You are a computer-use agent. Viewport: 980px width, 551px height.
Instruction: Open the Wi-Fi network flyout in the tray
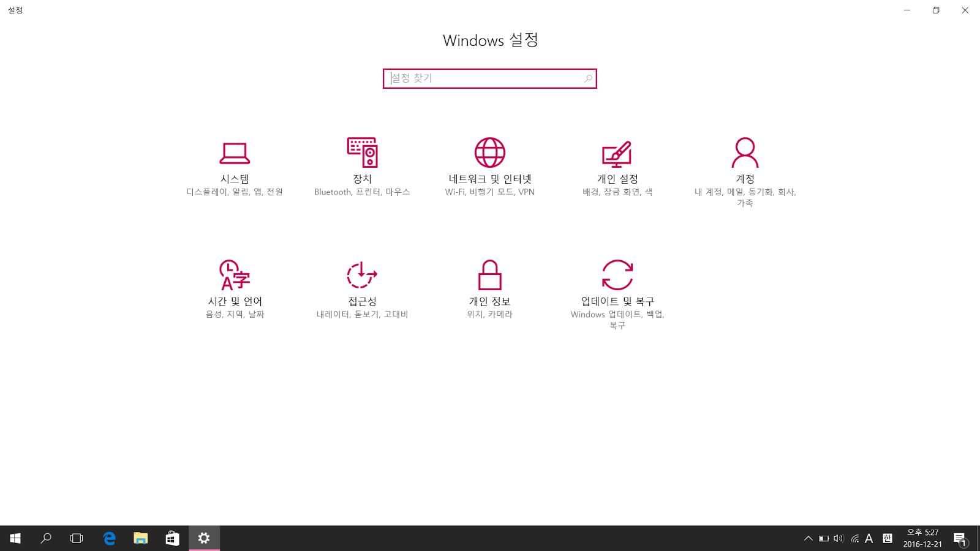point(854,539)
